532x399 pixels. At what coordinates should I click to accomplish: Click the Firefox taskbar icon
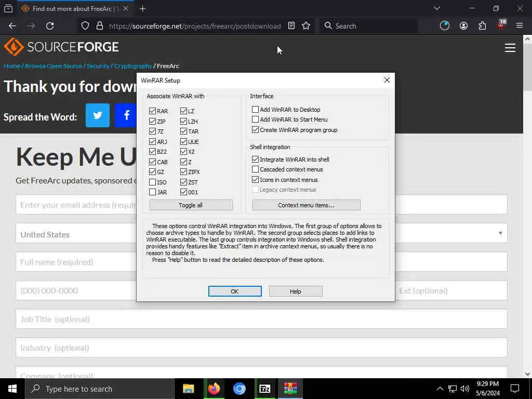(x=214, y=389)
